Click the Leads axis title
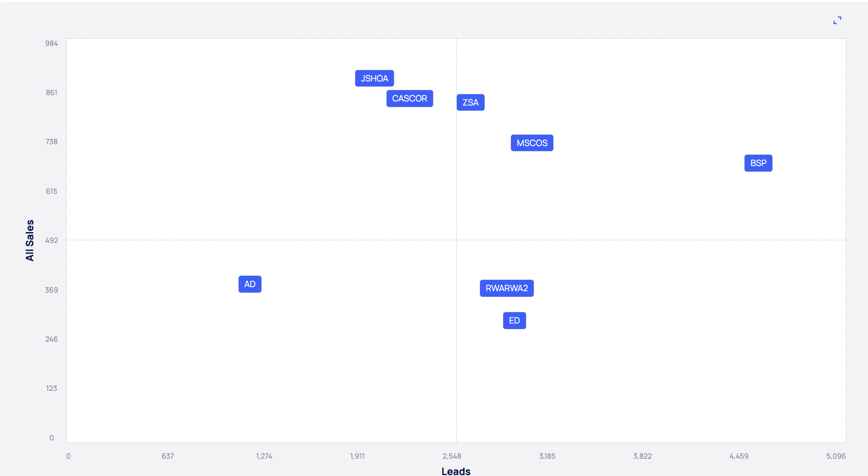 456,471
